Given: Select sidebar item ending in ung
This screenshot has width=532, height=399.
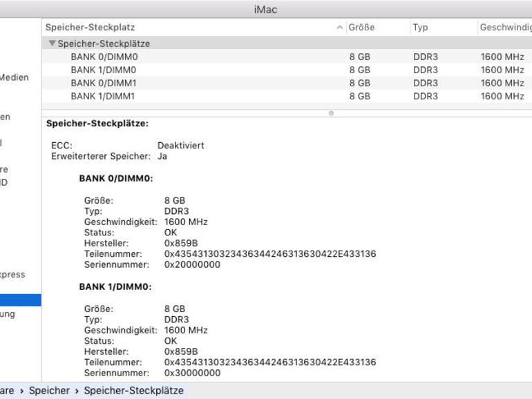Looking at the screenshot, I should pyautogui.click(x=8, y=314).
